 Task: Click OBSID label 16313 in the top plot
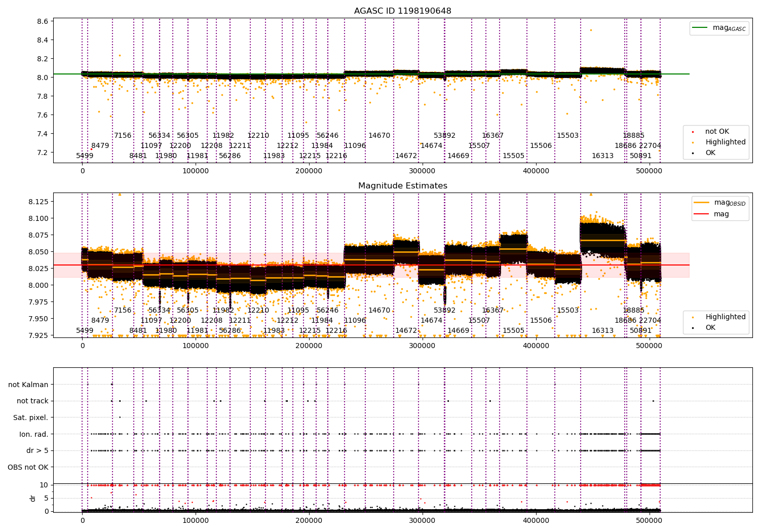(x=602, y=156)
